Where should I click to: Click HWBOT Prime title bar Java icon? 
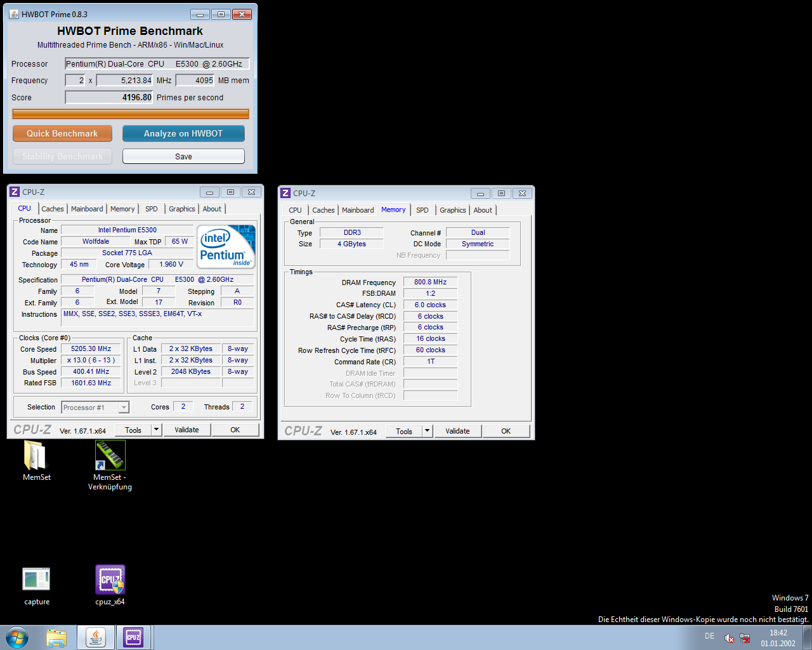[14, 14]
